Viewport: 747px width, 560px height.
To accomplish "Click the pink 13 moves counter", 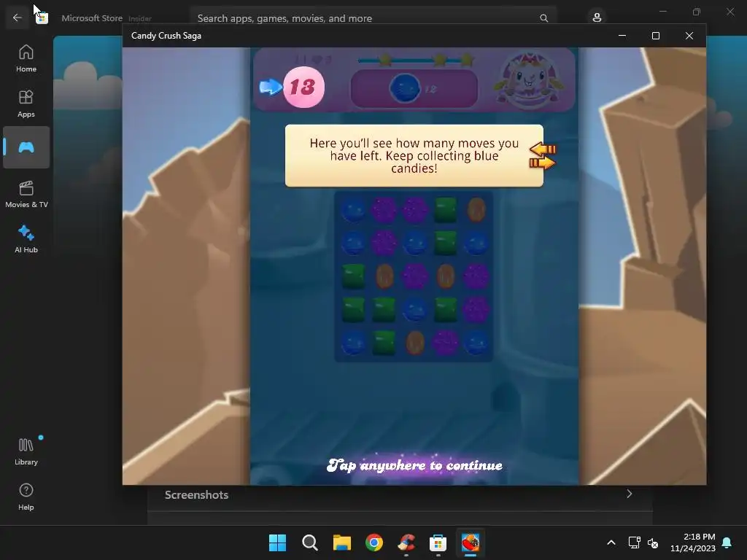I will tap(303, 87).
